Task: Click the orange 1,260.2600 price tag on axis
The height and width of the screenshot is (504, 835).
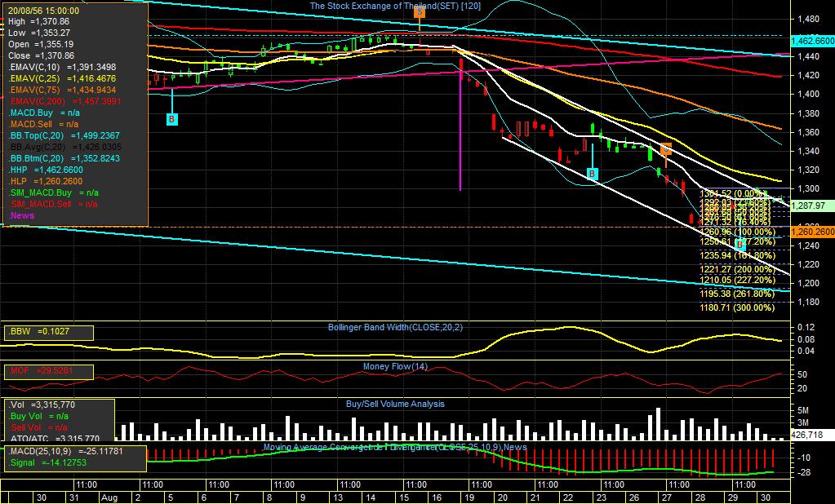Action: point(813,232)
